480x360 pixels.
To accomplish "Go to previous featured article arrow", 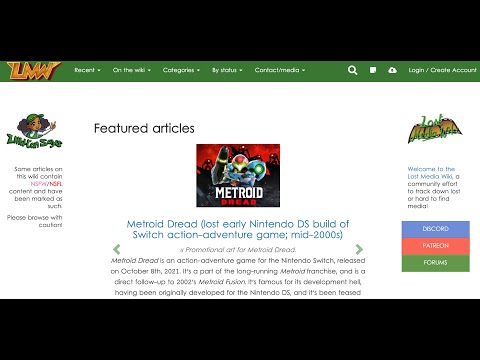I will click(117, 249).
